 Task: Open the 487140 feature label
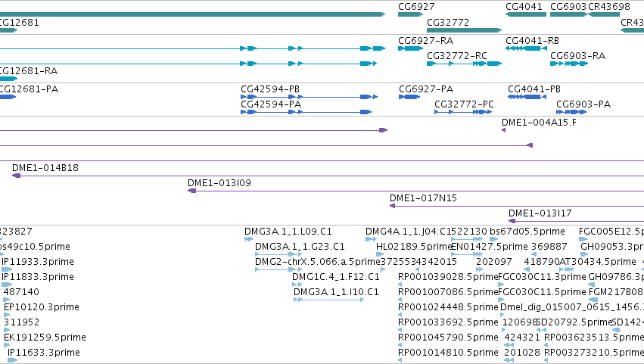pos(21,292)
